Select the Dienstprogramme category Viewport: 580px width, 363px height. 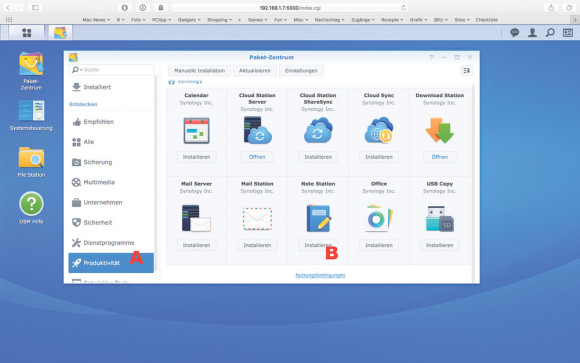[111, 243]
